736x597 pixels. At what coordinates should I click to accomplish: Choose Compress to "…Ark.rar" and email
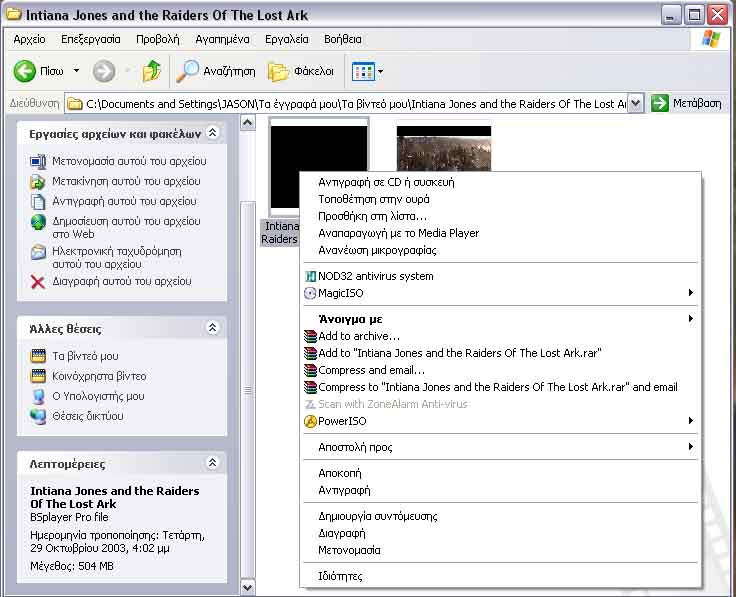[x=500, y=387]
